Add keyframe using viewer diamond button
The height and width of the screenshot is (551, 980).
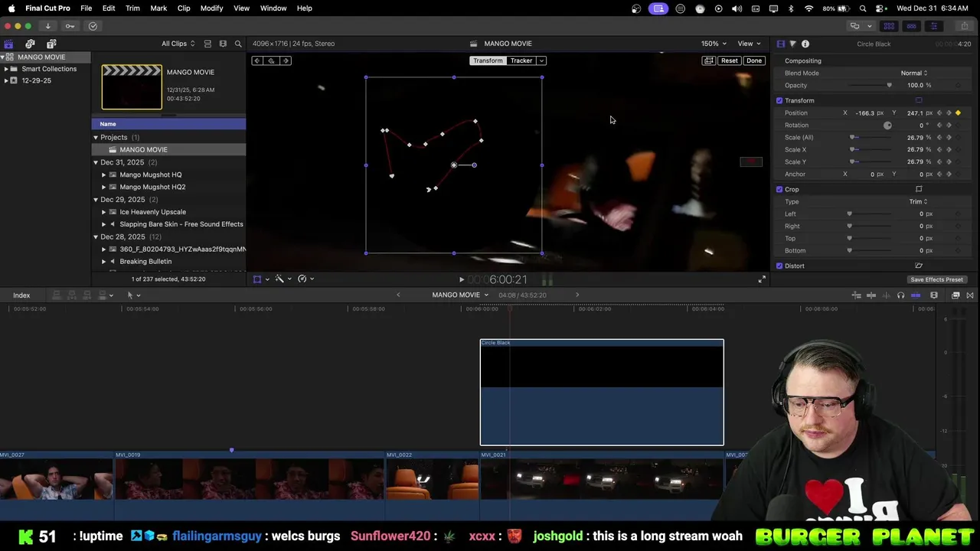click(271, 60)
